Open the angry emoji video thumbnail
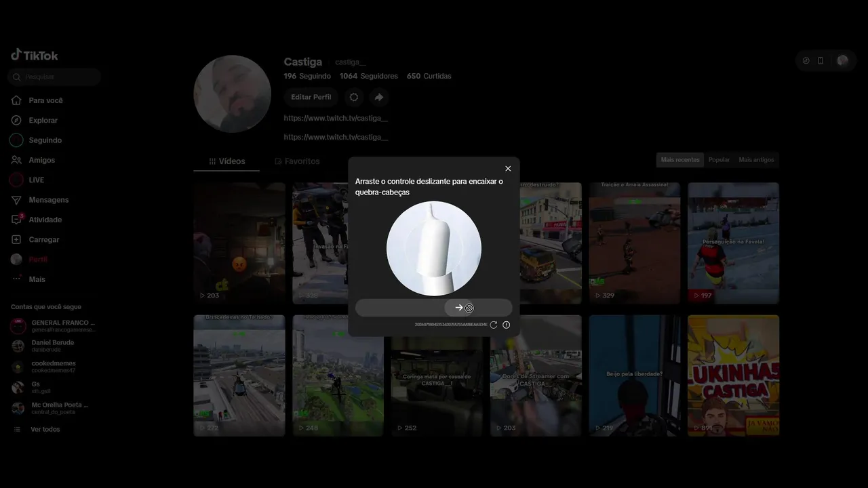868x488 pixels. [239, 243]
